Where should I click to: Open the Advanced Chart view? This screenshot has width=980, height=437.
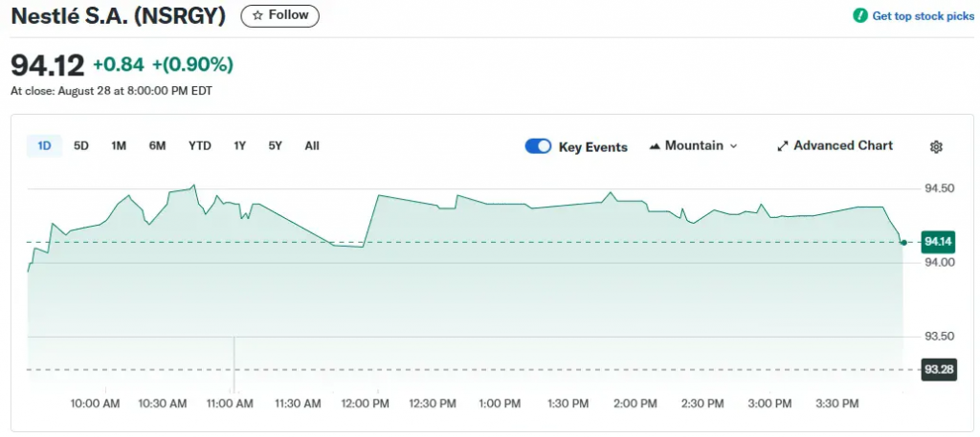click(x=835, y=146)
